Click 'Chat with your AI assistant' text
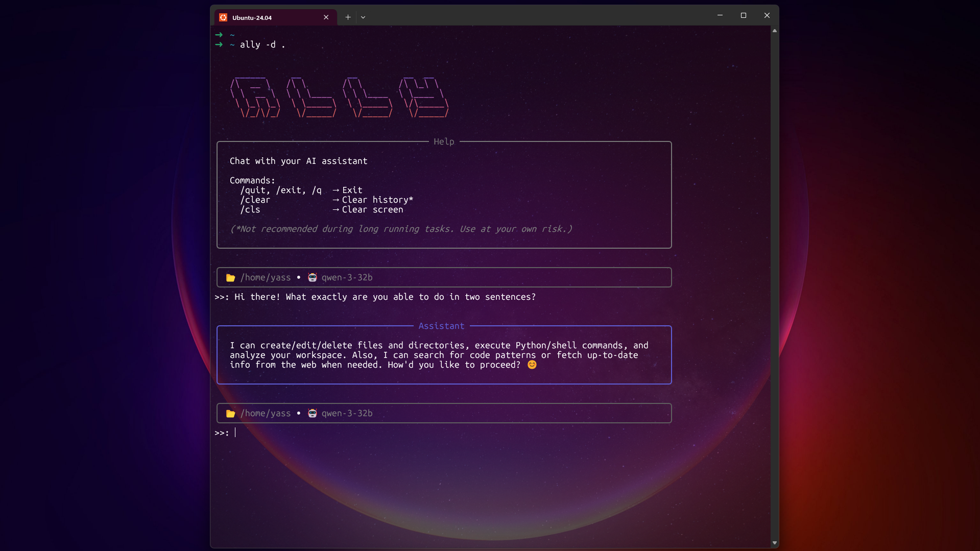 298,161
